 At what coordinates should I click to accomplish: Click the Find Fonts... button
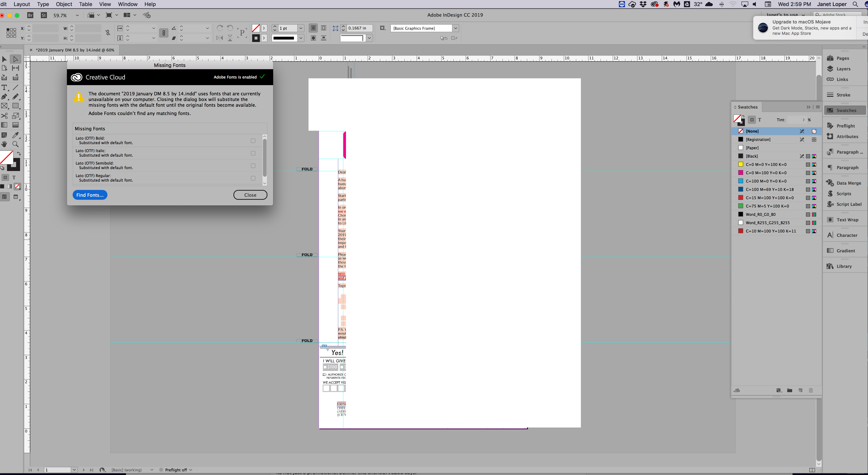(90, 195)
